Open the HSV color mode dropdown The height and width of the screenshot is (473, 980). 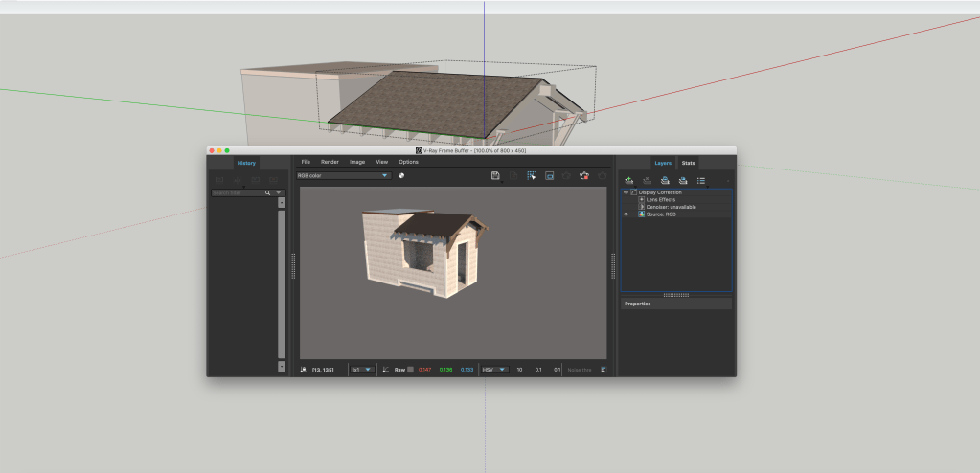[494, 369]
